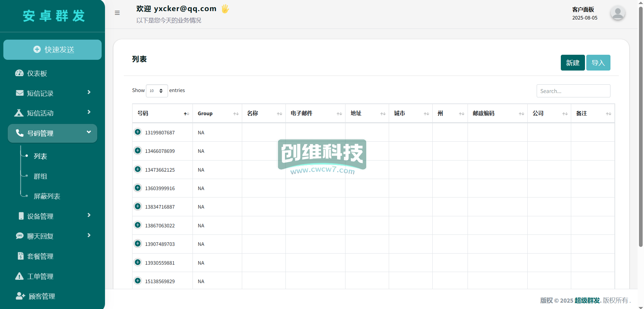Click the invoice icon beside 套餐管理
The width and height of the screenshot is (644, 309).
tap(21, 256)
